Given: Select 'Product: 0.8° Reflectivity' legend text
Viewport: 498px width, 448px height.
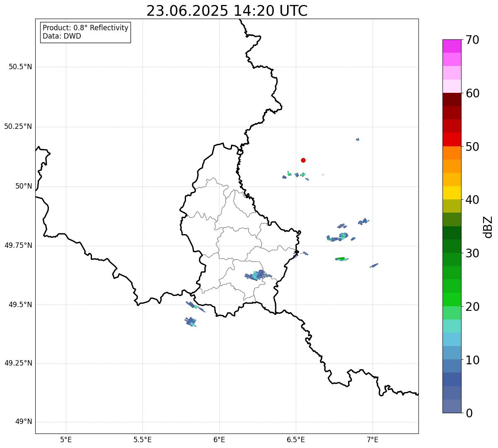Looking at the screenshot, I should (86, 28).
